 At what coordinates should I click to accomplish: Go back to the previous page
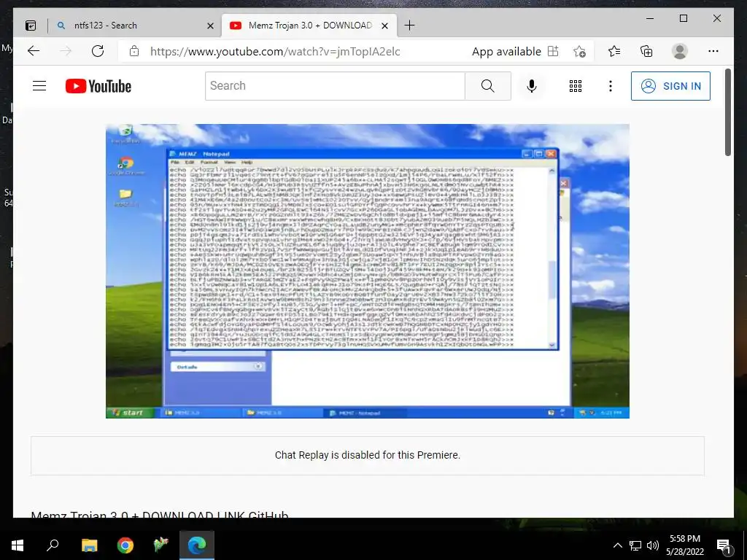(34, 51)
